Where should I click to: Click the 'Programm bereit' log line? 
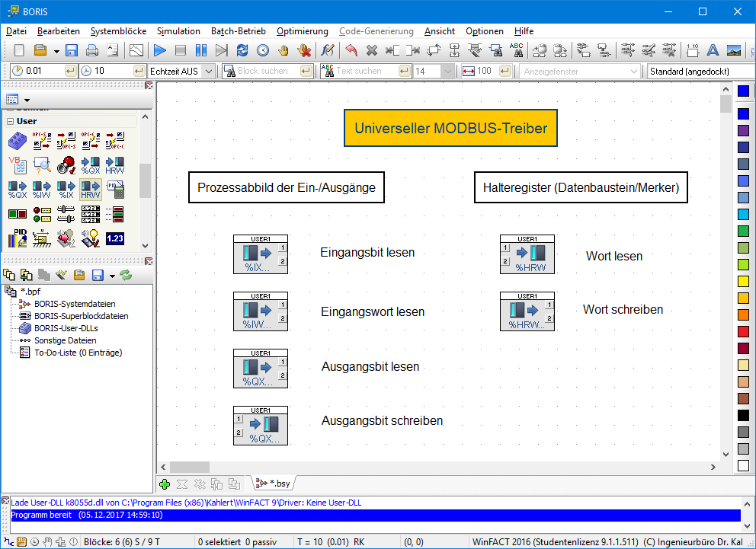click(x=376, y=515)
